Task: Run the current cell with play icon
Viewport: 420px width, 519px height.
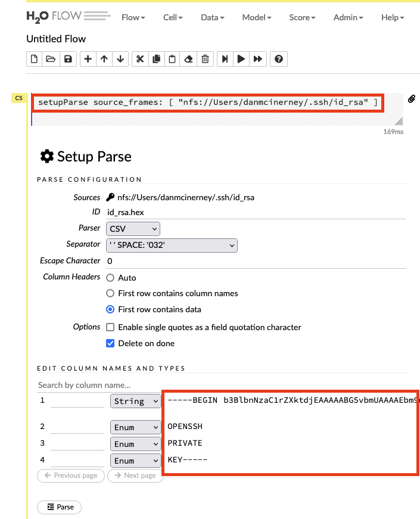Action: click(241, 59)
